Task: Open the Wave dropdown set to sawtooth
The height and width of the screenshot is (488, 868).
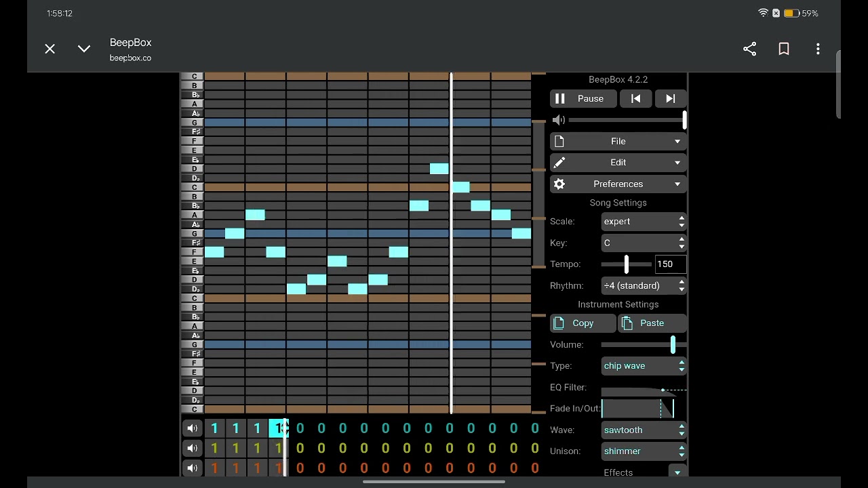Action: point(644,430)
